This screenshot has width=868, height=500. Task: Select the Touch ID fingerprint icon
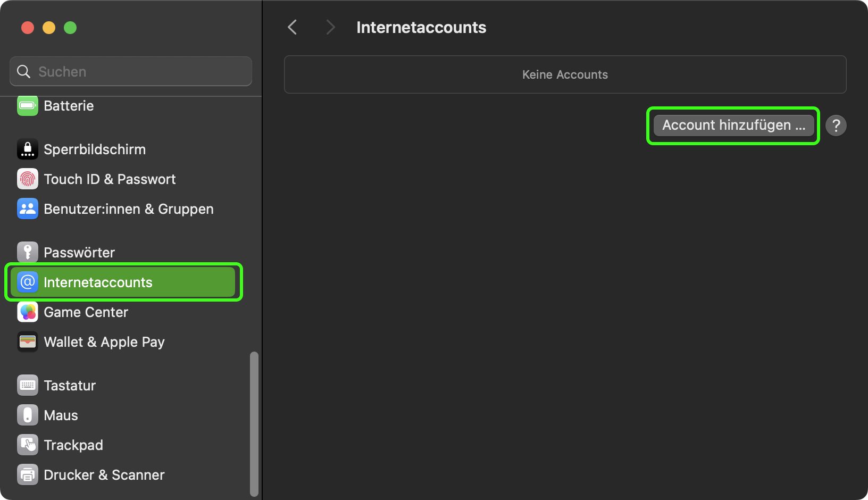pyautogui.click(x=28, y=179)
